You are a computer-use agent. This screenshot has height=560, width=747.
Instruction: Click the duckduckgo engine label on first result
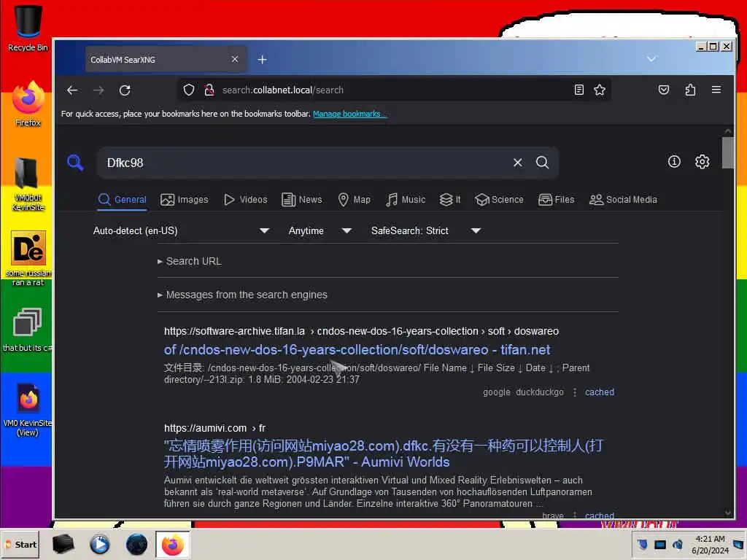(540, 392)
